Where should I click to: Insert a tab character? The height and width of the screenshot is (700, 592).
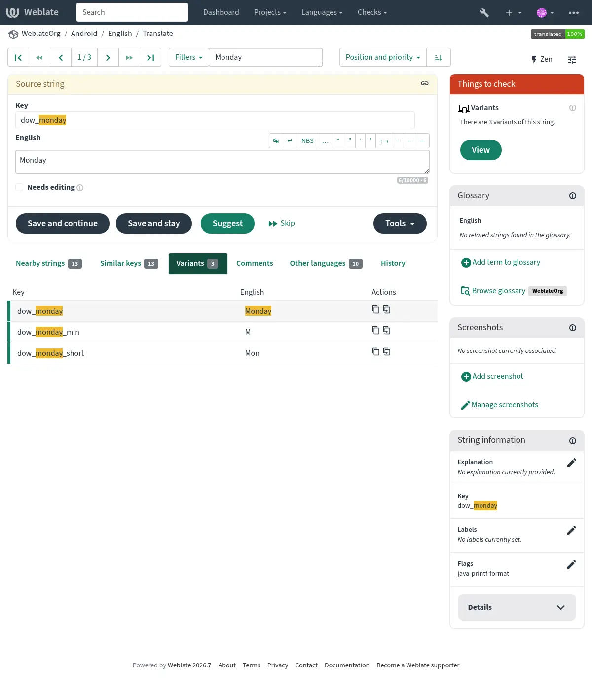click(x=276, y=141)
